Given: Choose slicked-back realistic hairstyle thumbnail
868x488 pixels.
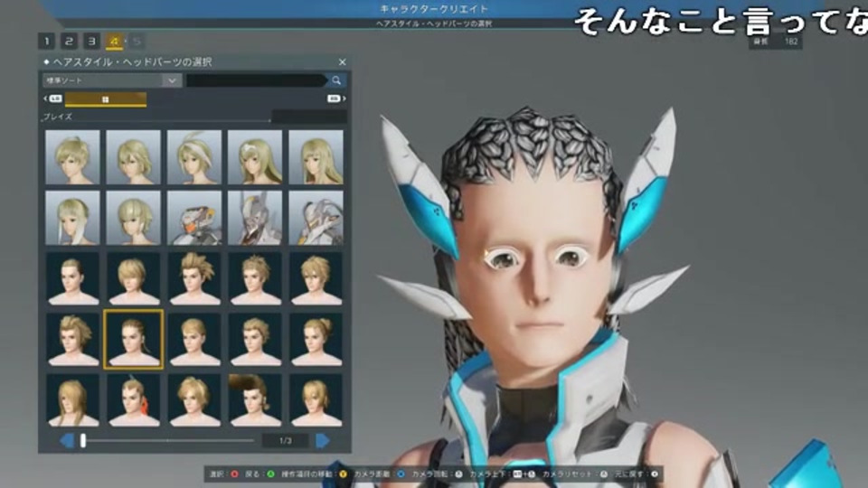Looking at the screenshot, I should (x=72, y=279).
